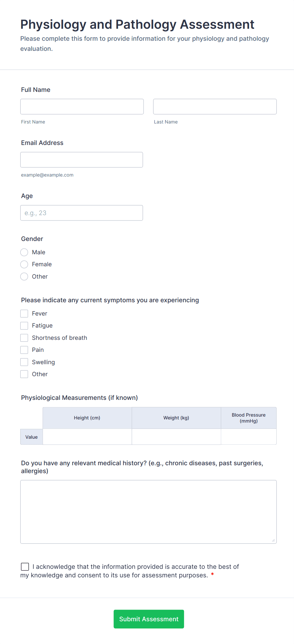The width and height of the screenshot is (294, 644).
Task: Click the Blood Pressure value cell
Action: (x=248, y=437)
